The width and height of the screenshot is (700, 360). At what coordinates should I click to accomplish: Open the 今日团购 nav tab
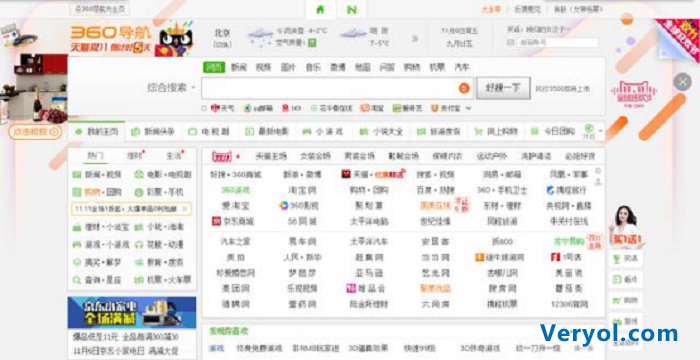pyautogui.click(x=552, y=131)
